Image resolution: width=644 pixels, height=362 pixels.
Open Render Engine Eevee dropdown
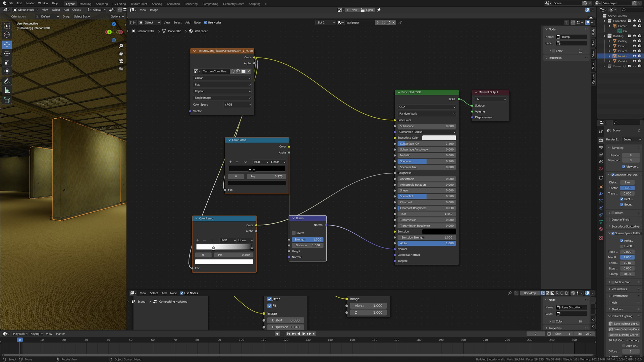[632, 139]
